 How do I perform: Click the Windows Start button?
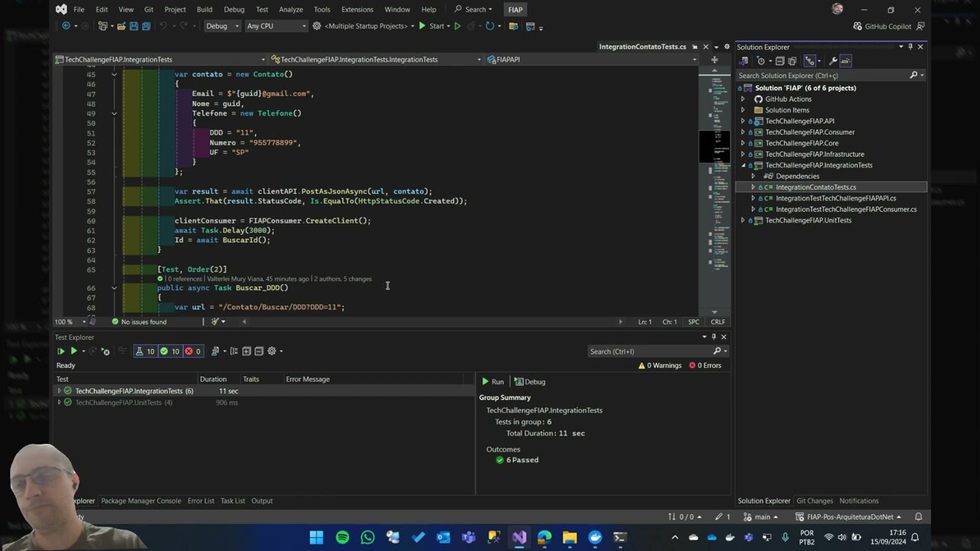tap(316, 537)
